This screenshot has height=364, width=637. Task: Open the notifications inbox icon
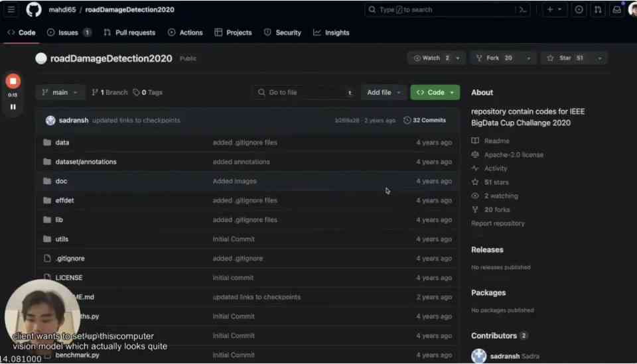[616, 10]
